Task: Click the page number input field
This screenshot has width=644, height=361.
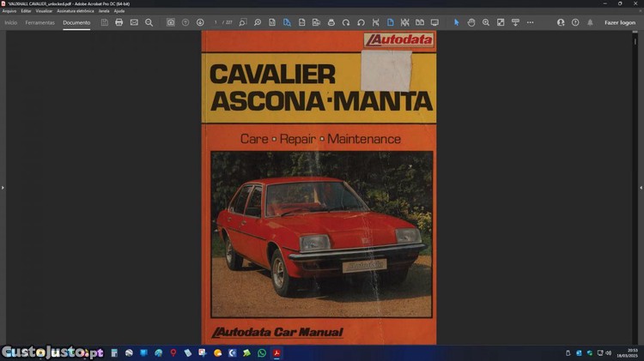Action: pos(216,22)
